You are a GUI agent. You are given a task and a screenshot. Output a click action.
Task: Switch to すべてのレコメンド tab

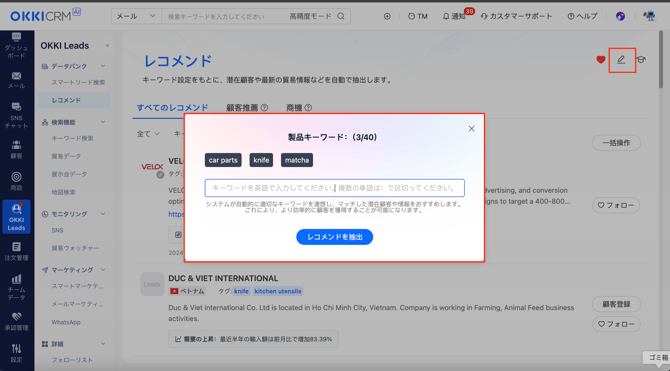point(172,108)
